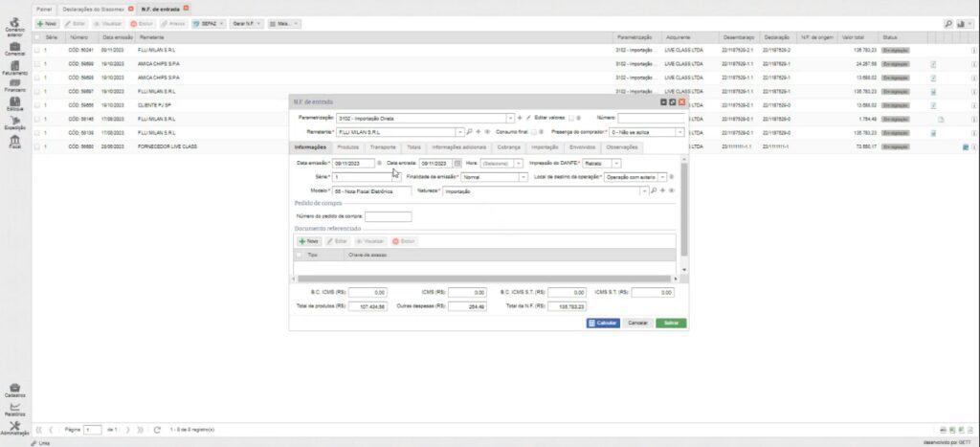Toggle the Consumo final checkbox
The height and width of the screenshot is (447, 980).
click(532, 132)
